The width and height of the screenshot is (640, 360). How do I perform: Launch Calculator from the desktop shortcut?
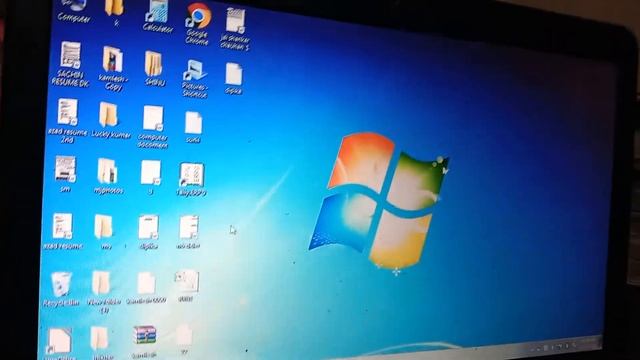[158, 16]
